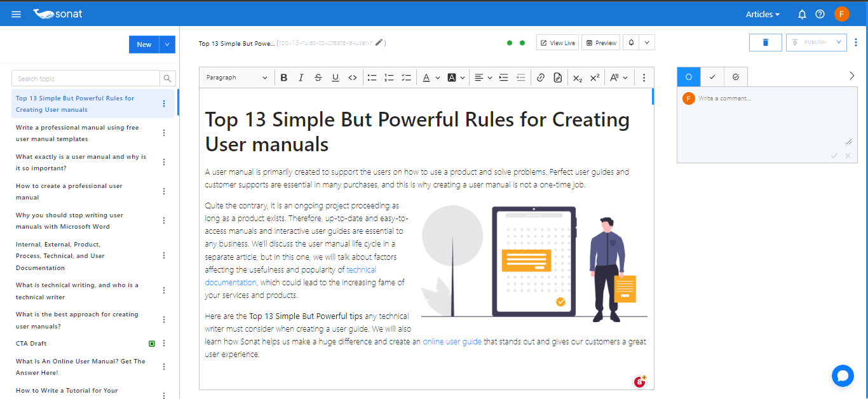Screen dimensions: 868x399
Task: Open the Publish button dropdown arrow
Action: click(x=837, y=42)
